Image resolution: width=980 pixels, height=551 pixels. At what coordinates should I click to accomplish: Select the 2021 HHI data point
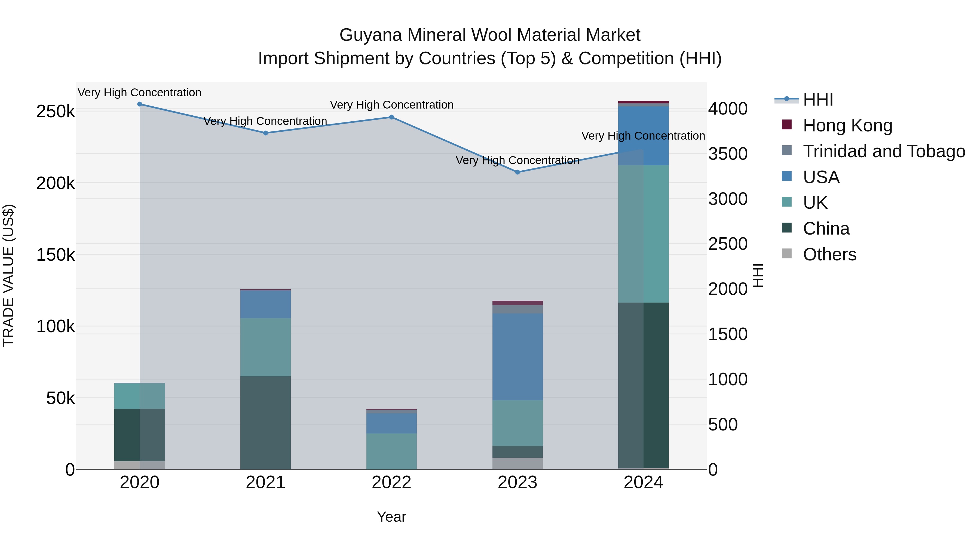(265, 133)
